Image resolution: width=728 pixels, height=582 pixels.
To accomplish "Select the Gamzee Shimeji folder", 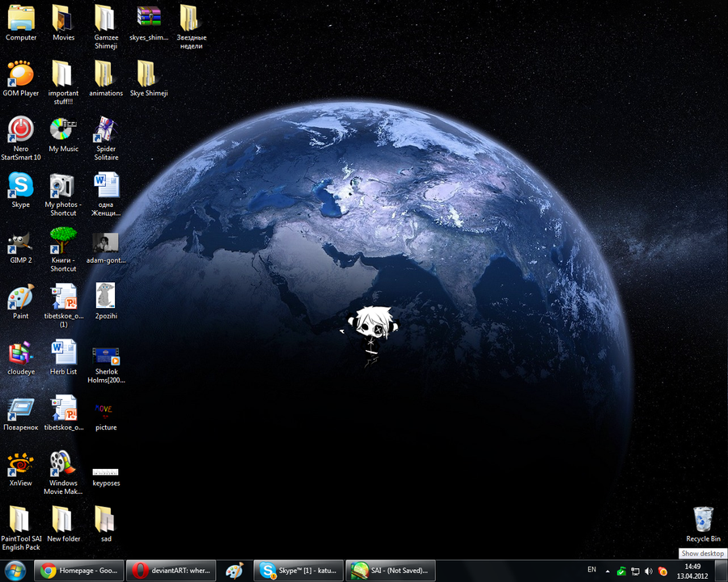I will [106, 27].
